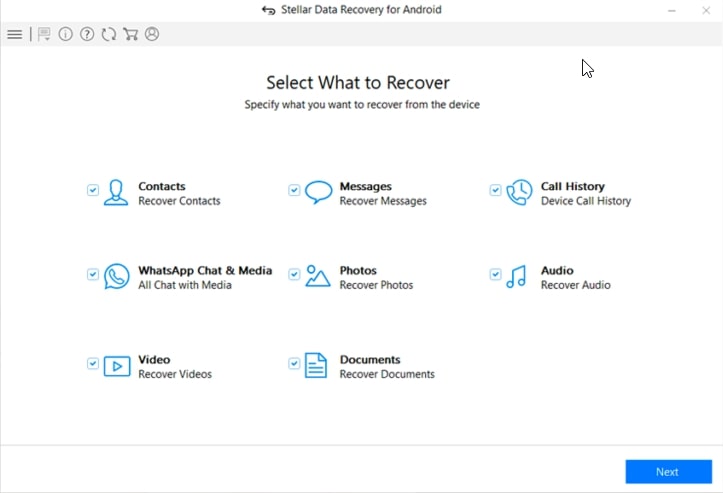
Task: Click the back arrow icon in title bar
Action: click(268, 10)
